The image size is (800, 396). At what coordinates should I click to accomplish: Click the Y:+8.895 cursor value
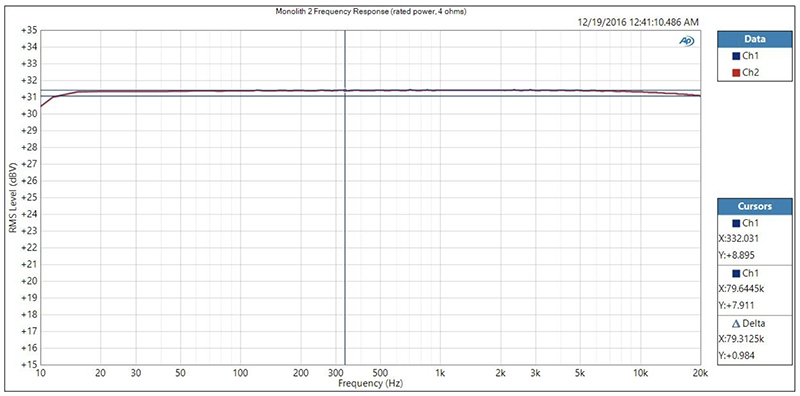(736, 256)
